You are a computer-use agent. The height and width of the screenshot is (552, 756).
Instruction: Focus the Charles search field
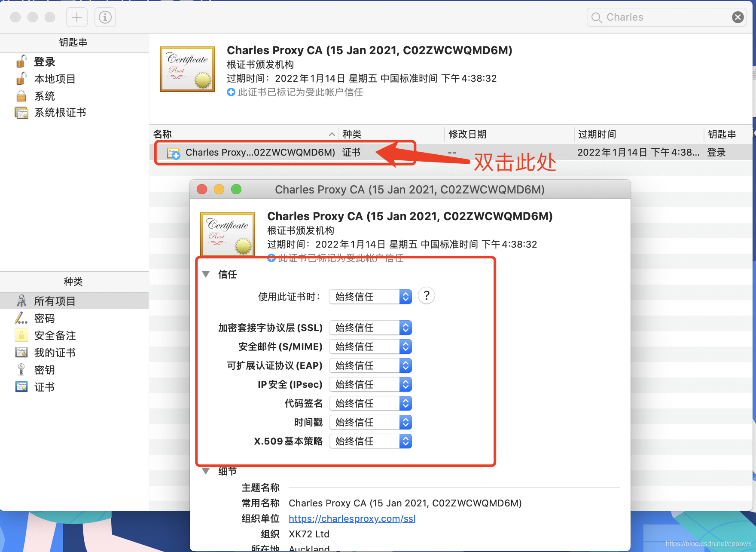pyautogui.click(x=666, y=17)
